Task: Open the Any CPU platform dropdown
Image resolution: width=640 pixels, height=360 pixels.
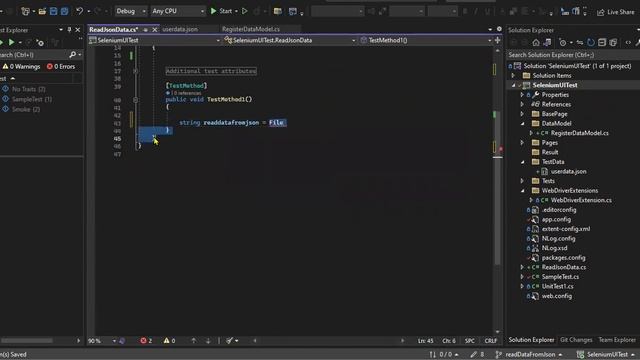Action: tap(178, 11)
